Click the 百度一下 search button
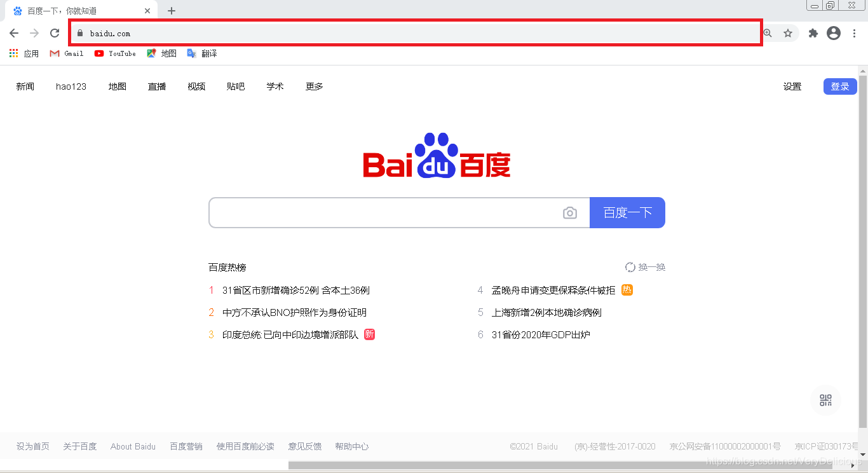The width and height of the screenshot is (868, 473). coord(627,213)
